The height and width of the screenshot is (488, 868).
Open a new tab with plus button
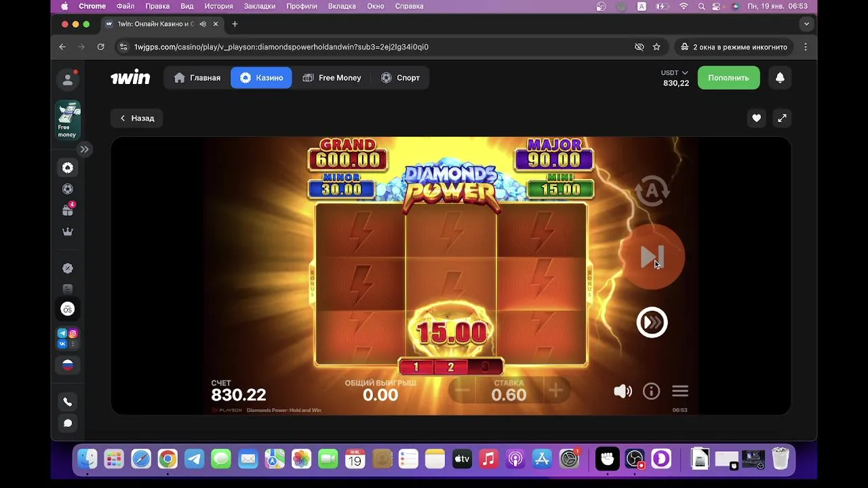[235, 24]
